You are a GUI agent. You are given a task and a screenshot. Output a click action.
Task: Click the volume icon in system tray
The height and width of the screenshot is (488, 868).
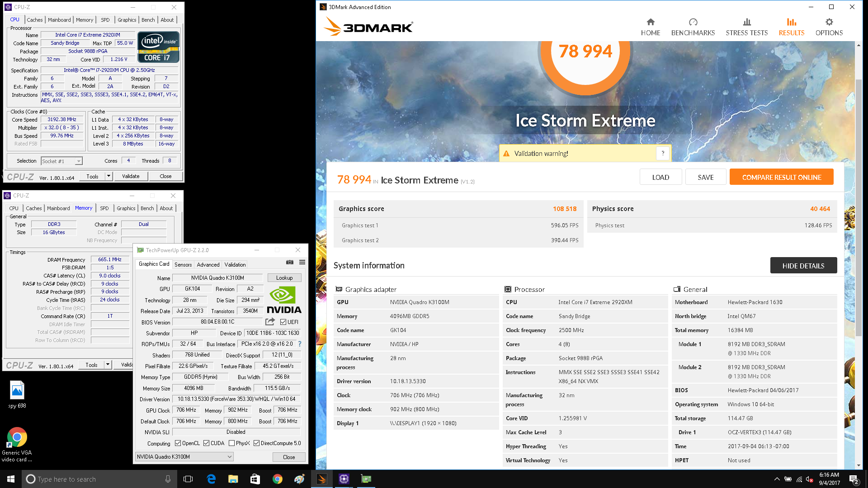pyautogui.click(x=810, y=479)
